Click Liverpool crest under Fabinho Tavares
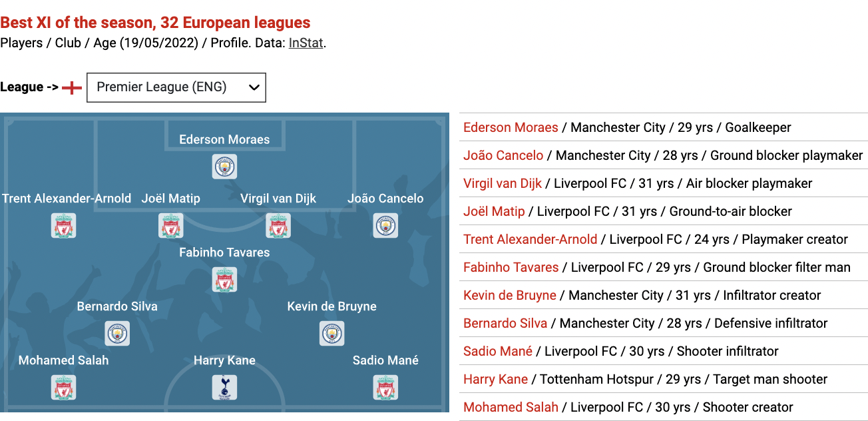 pyautogui.click(x=224, y=279)
